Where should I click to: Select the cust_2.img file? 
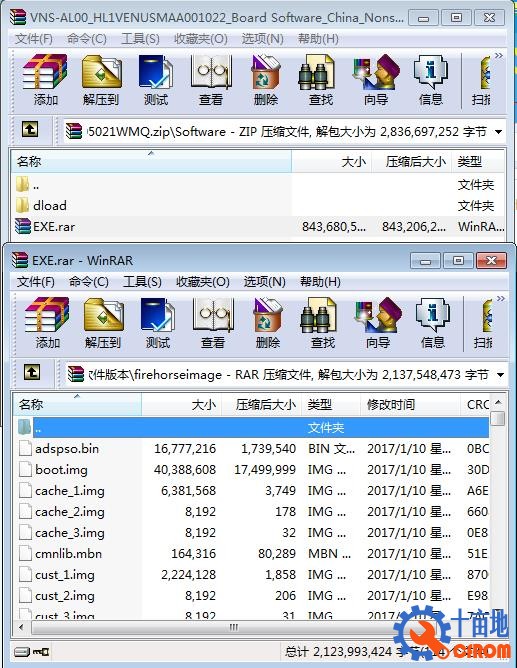(x=253, y=596)
